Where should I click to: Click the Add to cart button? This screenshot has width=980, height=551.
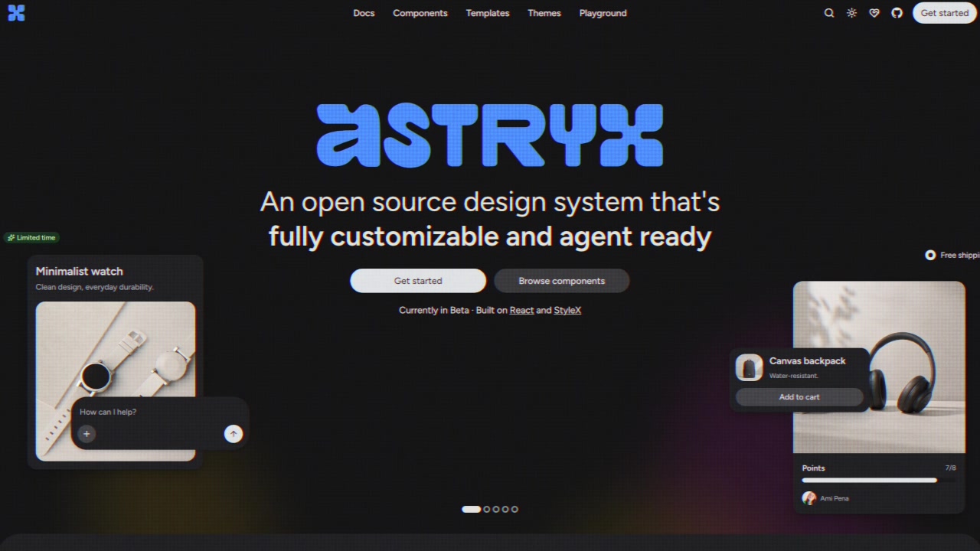point(799,397)
